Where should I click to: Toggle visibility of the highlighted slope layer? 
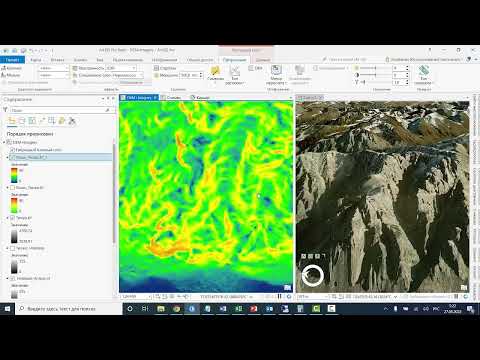coord(12,157)
